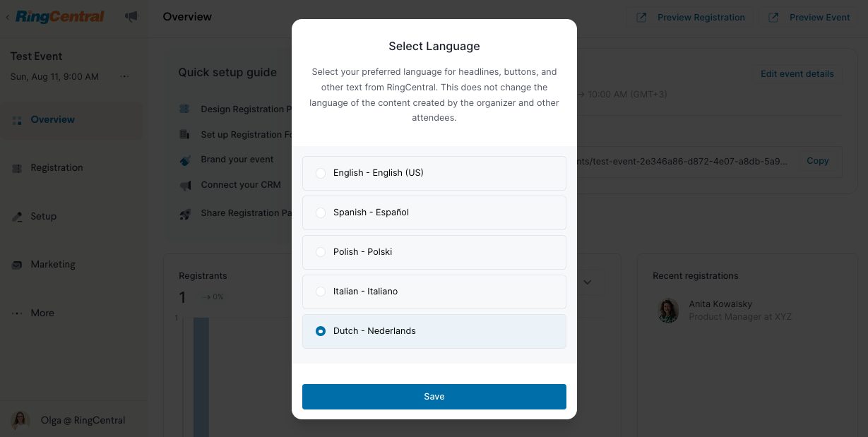The width and height of the screenshot is (868, 437).
Task: Choose Spanish - Español language option
Action: (434, 212)
